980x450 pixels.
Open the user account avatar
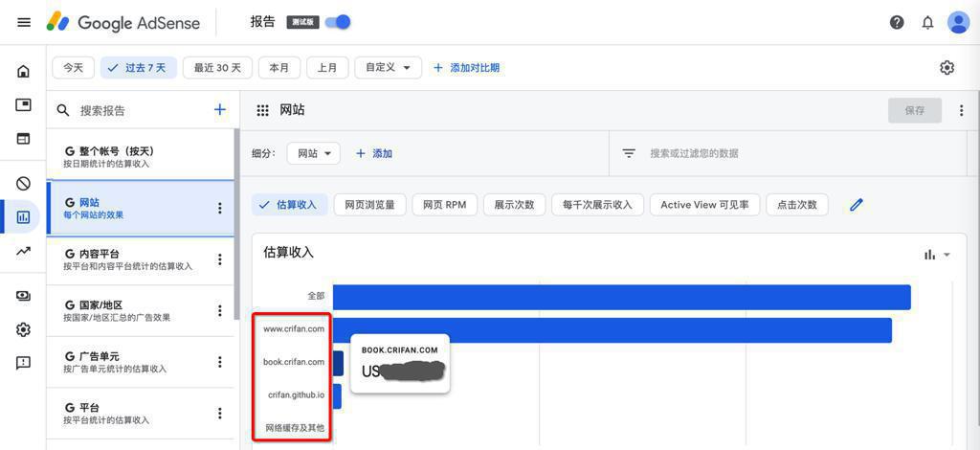tap(958, 23)
